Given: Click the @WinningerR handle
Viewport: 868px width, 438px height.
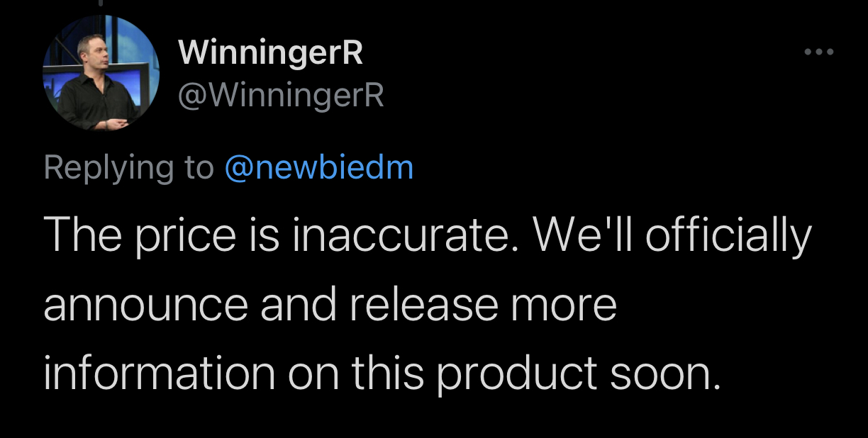Looking at the screenshot, I should point(281,95).
